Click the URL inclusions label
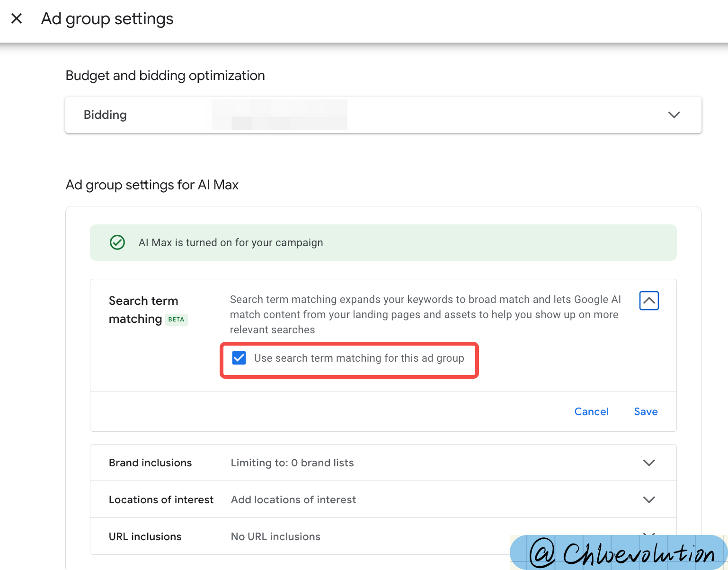Image resolution: width=728 pixels, height=570 pixels. (x=145, y=536)
